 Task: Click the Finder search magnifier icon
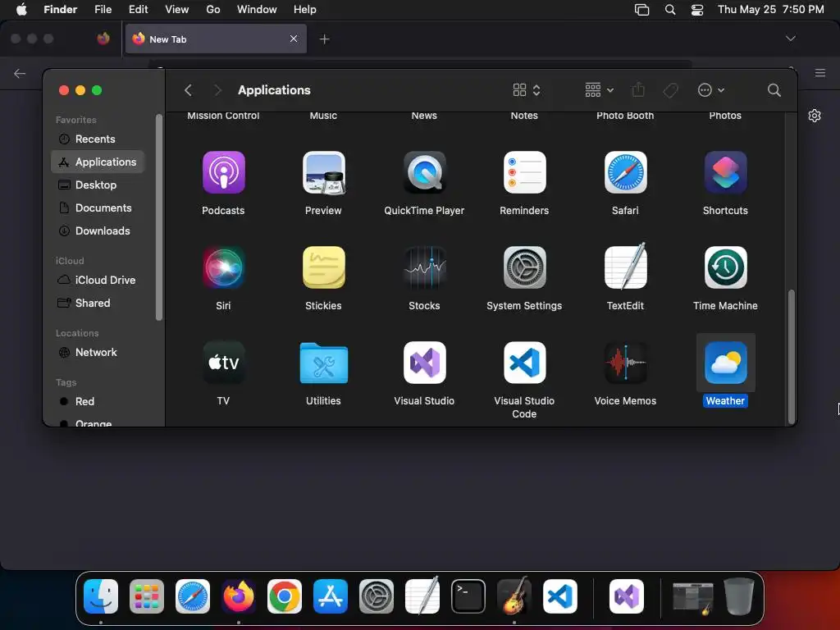point(774,90)
